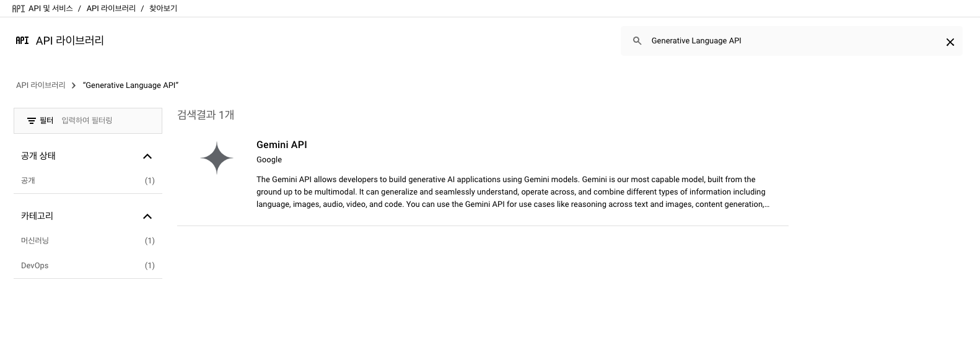
Task: Click the Gemini star logo icon
Action: pyautogui.click(x=217, y=158)
